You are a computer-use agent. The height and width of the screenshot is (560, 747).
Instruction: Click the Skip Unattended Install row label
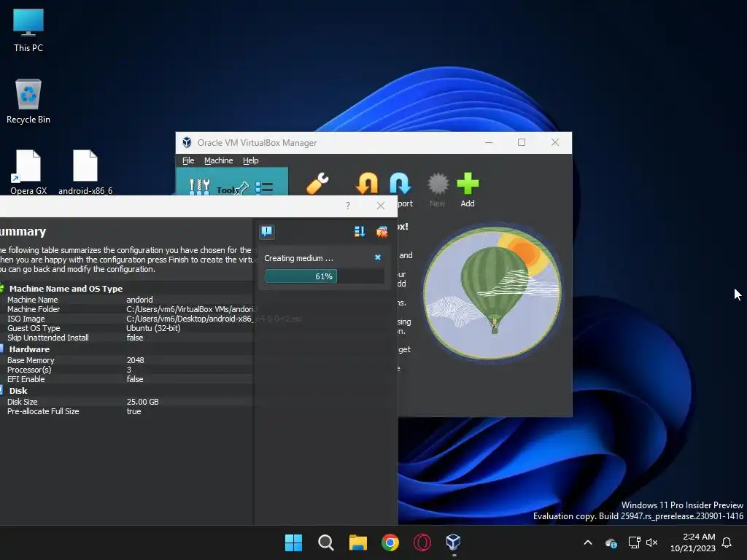47,338
